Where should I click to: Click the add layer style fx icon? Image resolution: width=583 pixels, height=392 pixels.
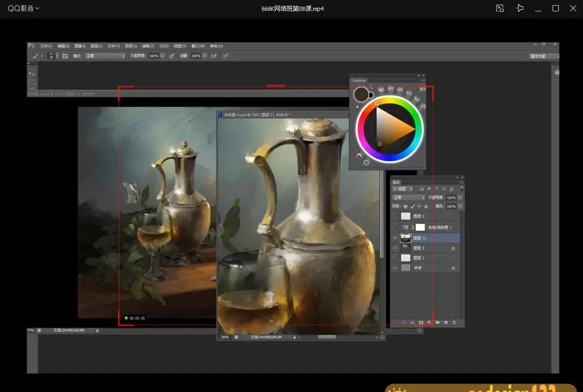tap(413, 322)
